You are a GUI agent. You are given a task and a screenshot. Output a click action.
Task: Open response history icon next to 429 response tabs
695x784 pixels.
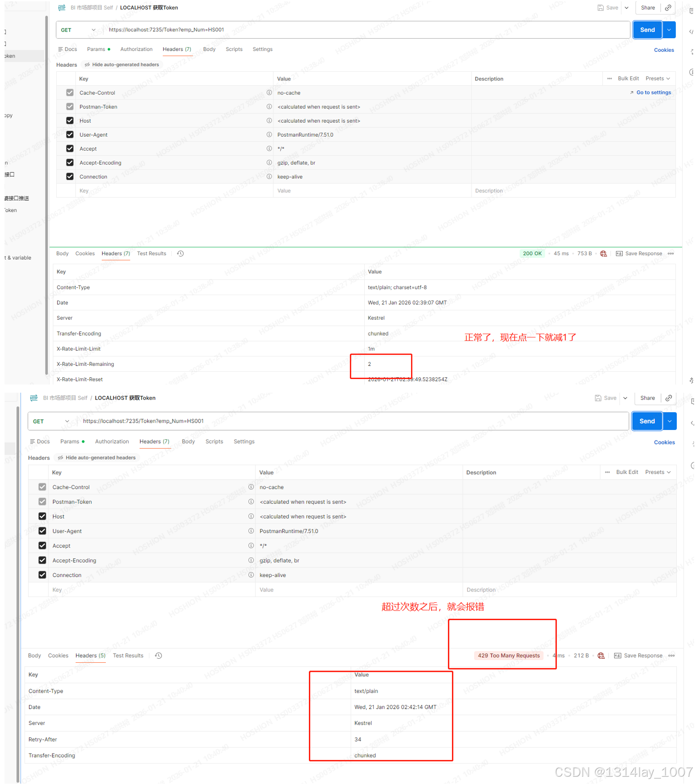coord(159,656)
